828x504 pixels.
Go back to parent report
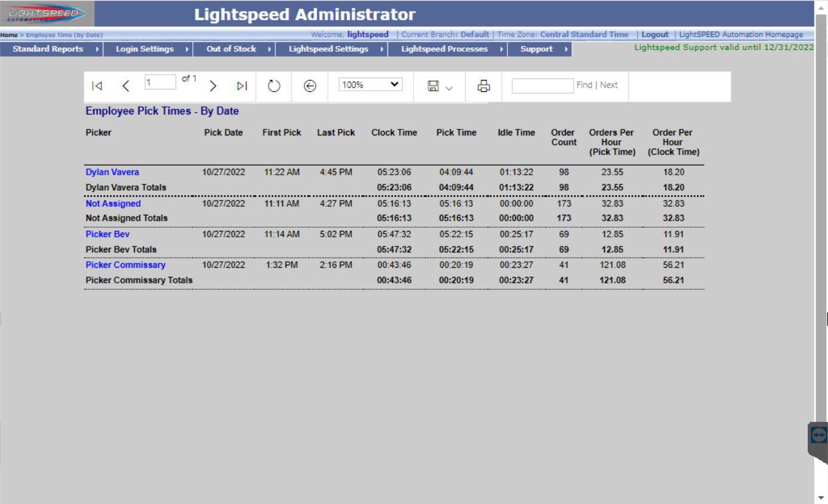[309, 86]
